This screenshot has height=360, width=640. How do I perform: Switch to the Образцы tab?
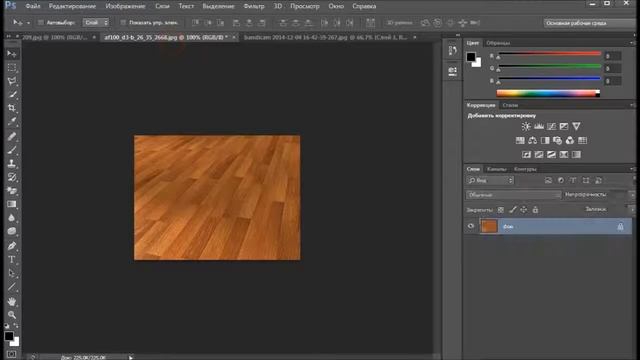pyautogui.click(x=498, y=42)
